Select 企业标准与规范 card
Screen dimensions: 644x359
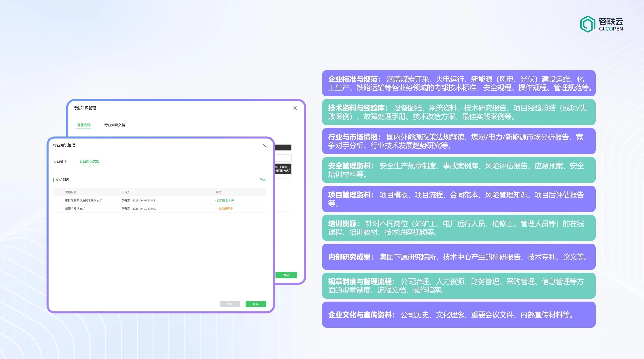tap(459, 83)
